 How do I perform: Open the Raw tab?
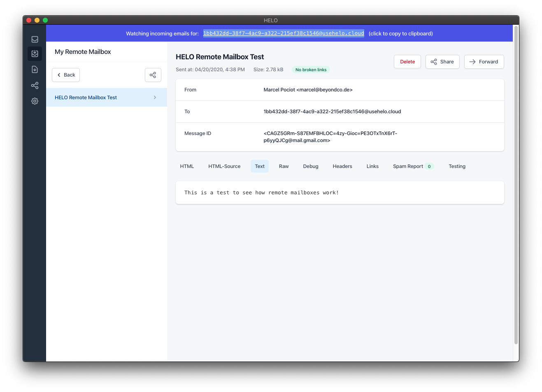pyautogui.click(x=284, y=166)
